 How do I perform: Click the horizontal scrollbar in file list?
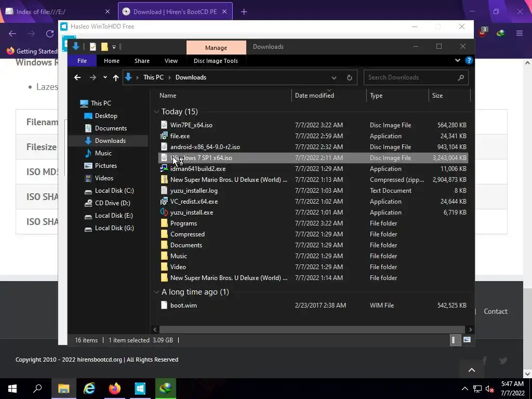click(312, 329)
